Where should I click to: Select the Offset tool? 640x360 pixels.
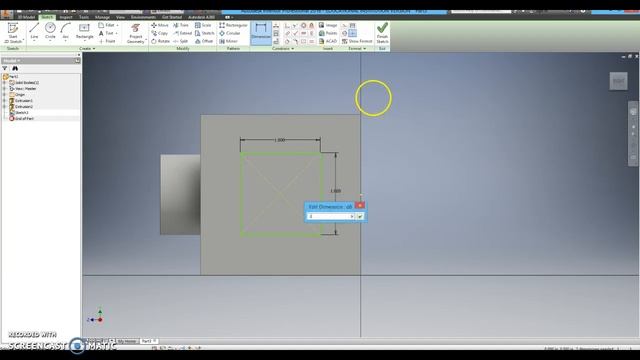204,41
